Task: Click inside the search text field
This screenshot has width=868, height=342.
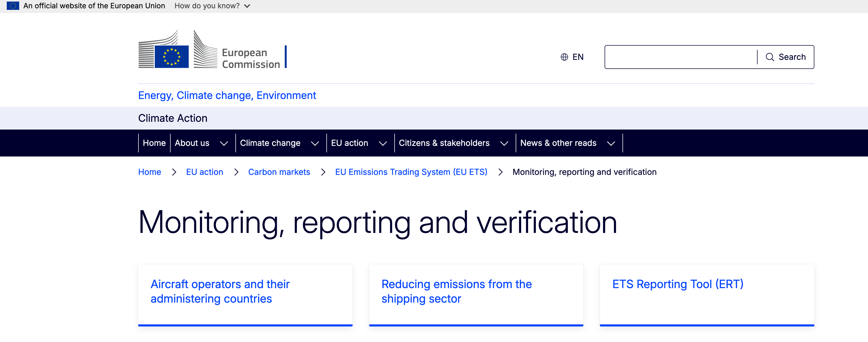Action: pos(681,57)
